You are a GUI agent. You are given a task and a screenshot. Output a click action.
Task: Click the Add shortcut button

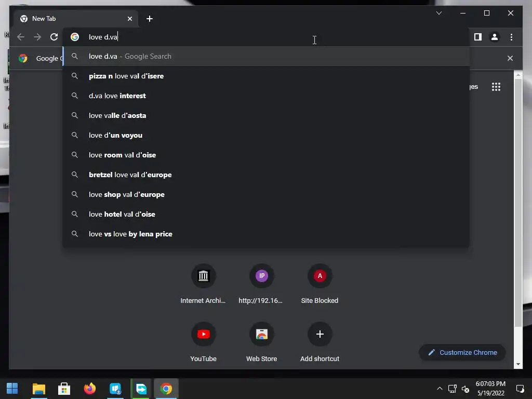tap(320, 342)
